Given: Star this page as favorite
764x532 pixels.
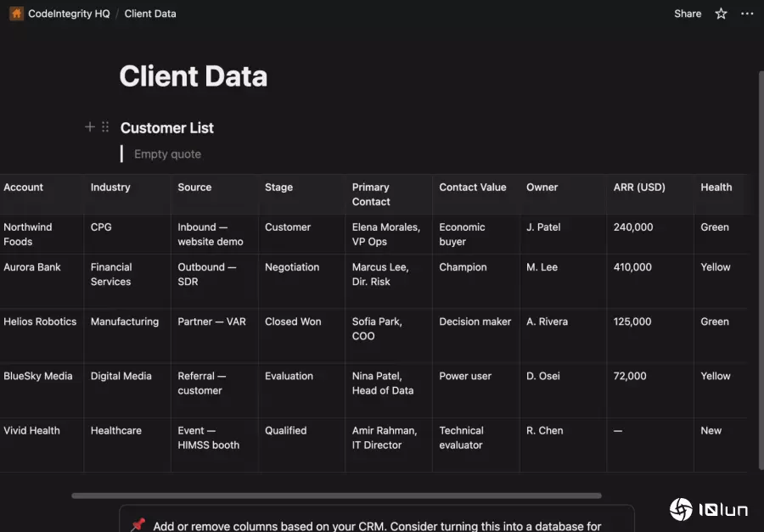Looking at the screenshot, I should tap(721, 14).
